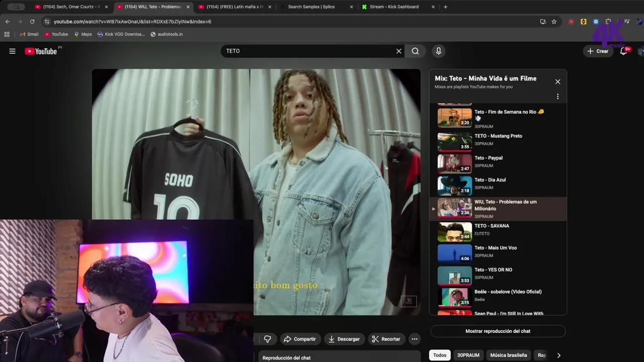Click the Recortar clip button
This screenshot has width=644, height=362.
[386, 339]
